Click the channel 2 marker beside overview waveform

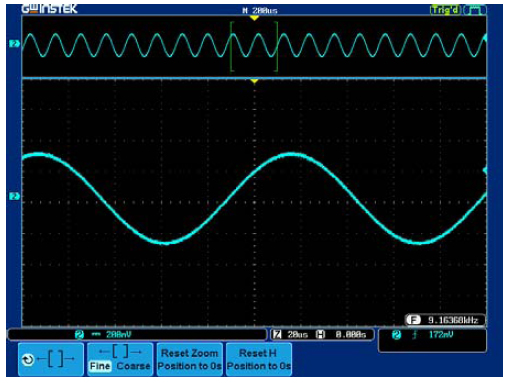pyautogui.click(x=14, y=44)
